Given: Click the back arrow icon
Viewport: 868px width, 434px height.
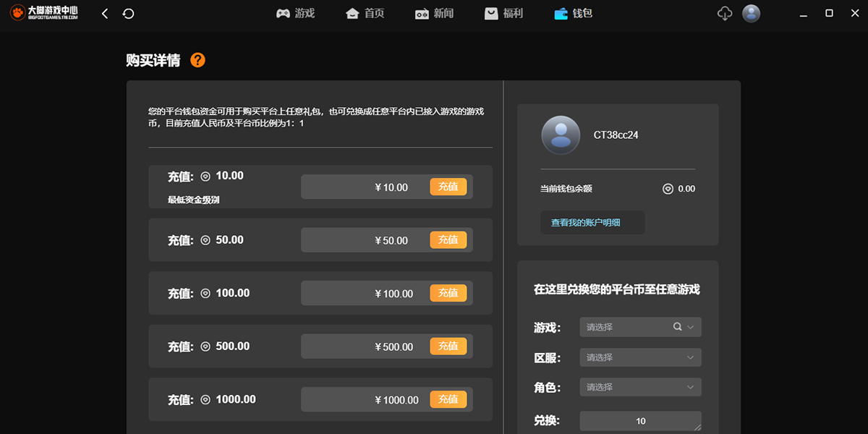Looking at the screenshot, I should click(x=105, y=14).
